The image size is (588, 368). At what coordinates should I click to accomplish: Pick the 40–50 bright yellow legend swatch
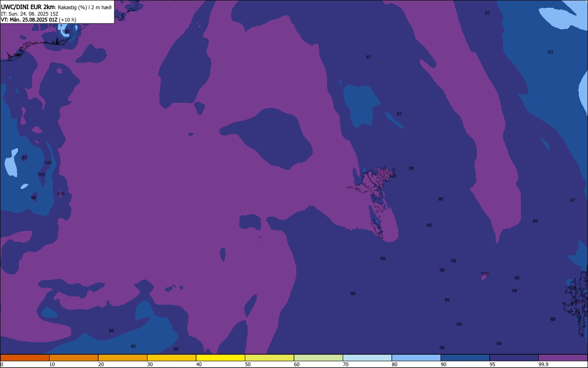(x=220, y=357)
